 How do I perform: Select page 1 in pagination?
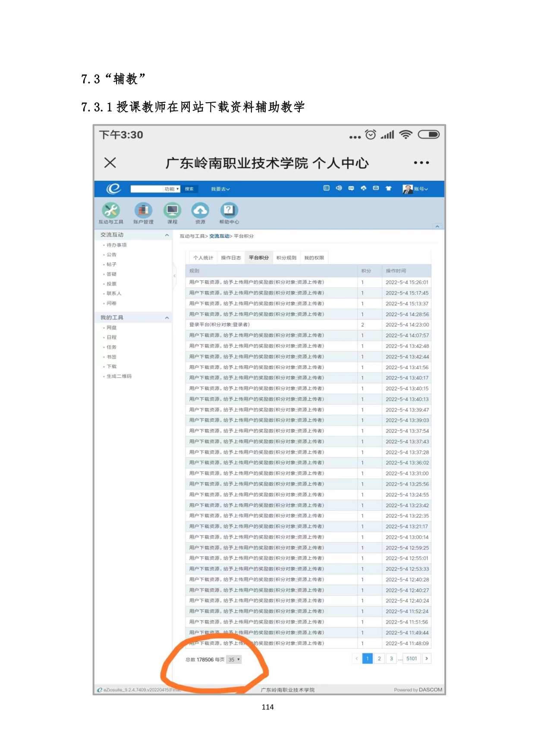pyautogui.click(x=367, y=659)
